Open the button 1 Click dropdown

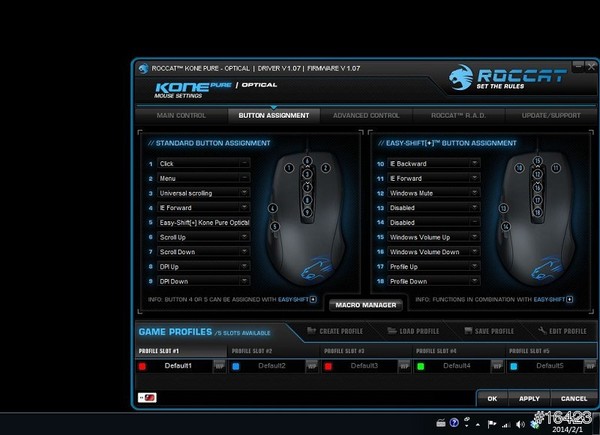204,163
